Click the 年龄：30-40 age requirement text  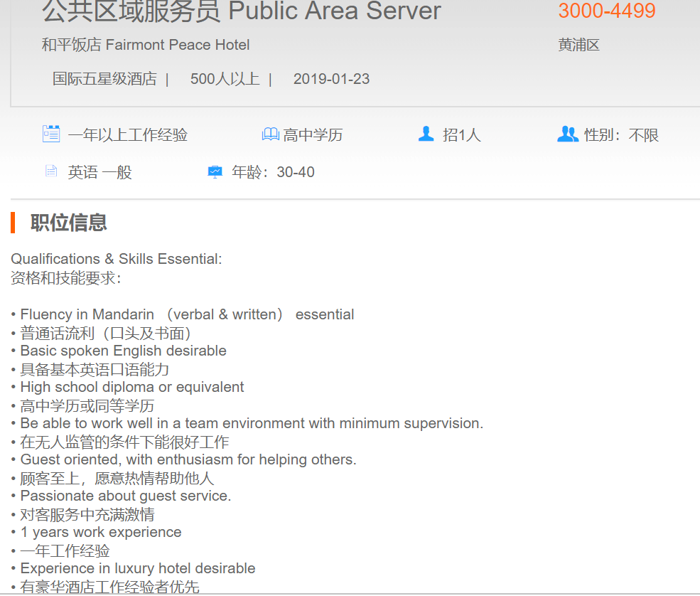[273, 172]
